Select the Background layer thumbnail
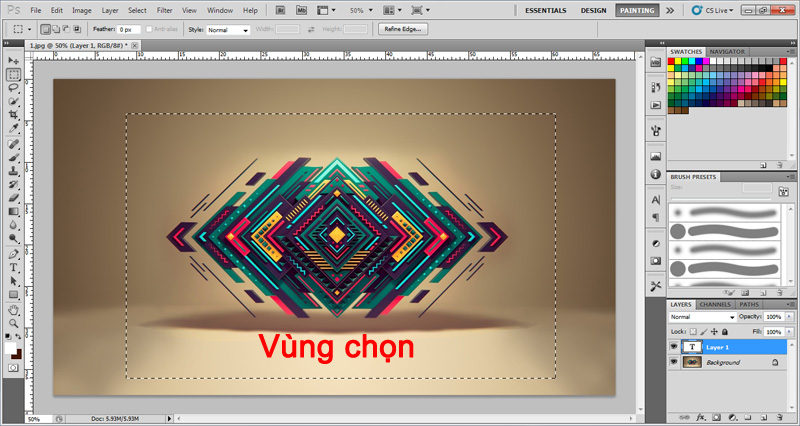Image resolution: width=800 pixels, height=426 pixels. click(x=692, y=362)
